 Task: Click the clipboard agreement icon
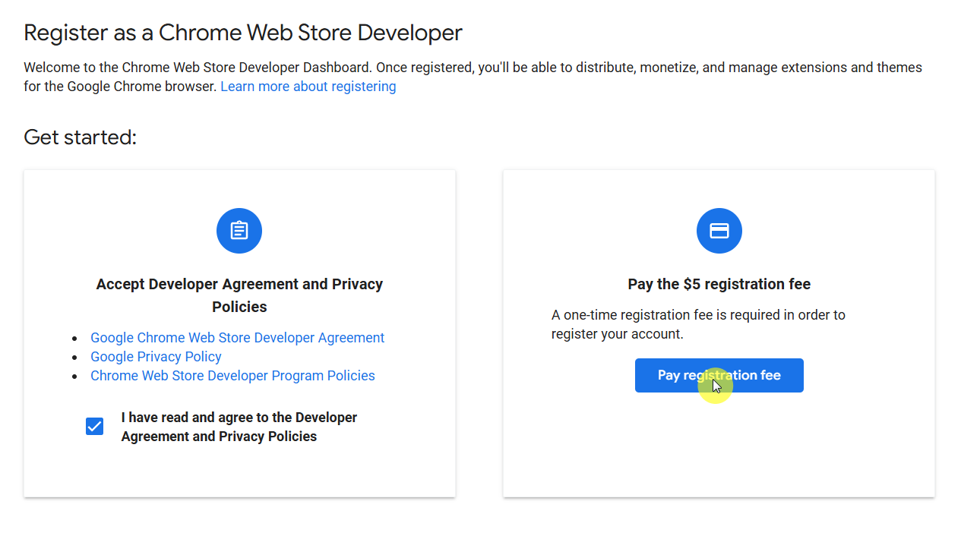[239, 231]
